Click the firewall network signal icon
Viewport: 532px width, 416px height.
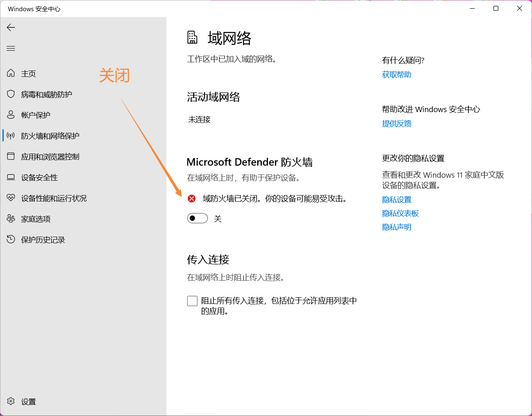[x=11, y=136]
